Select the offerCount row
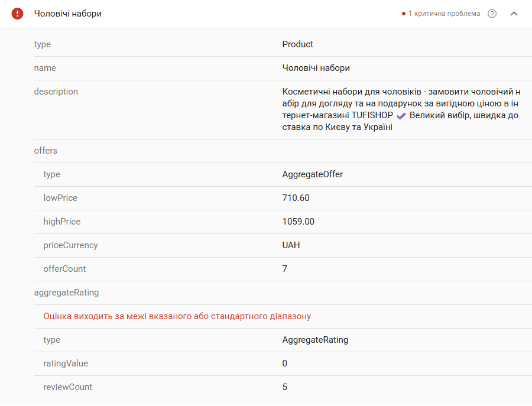Viewport: 532px width, 406px height. [283, 269]
